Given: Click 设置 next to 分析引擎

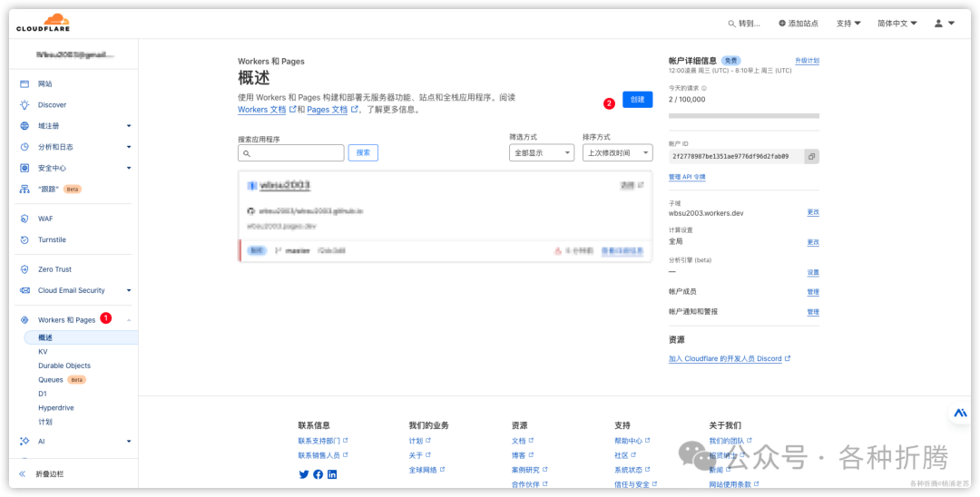Looking at the screenshot, I should pos(813,272).
